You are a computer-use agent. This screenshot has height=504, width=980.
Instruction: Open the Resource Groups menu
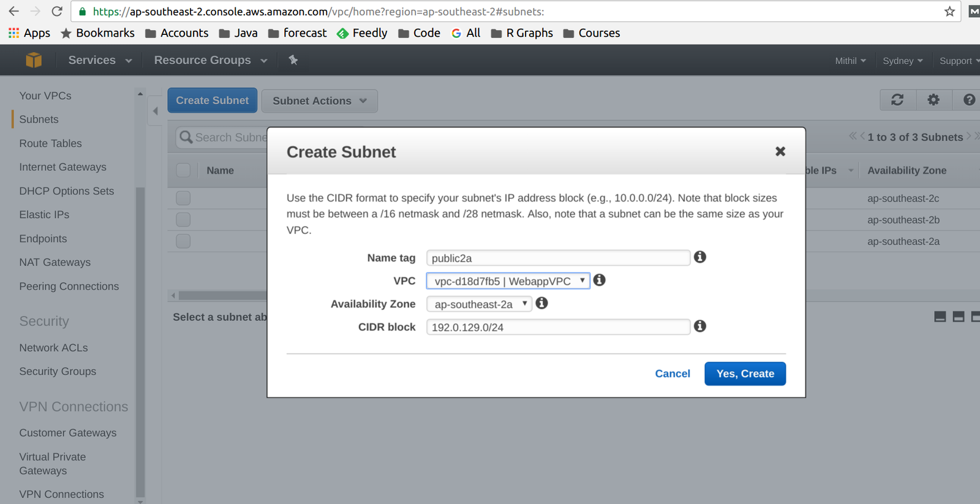click(210, 60)
